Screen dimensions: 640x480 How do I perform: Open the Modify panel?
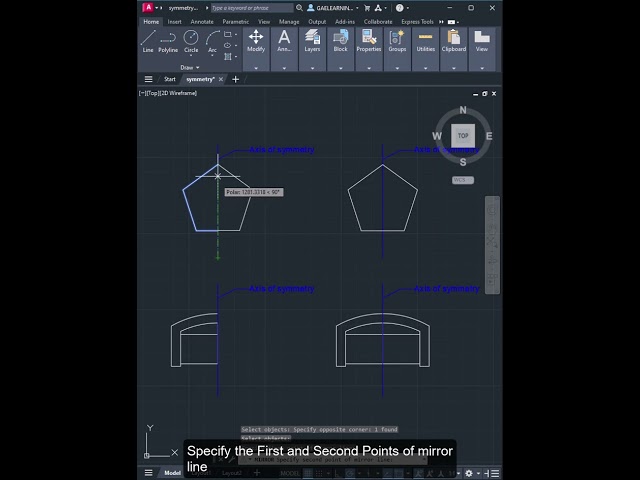pos(256,41)
